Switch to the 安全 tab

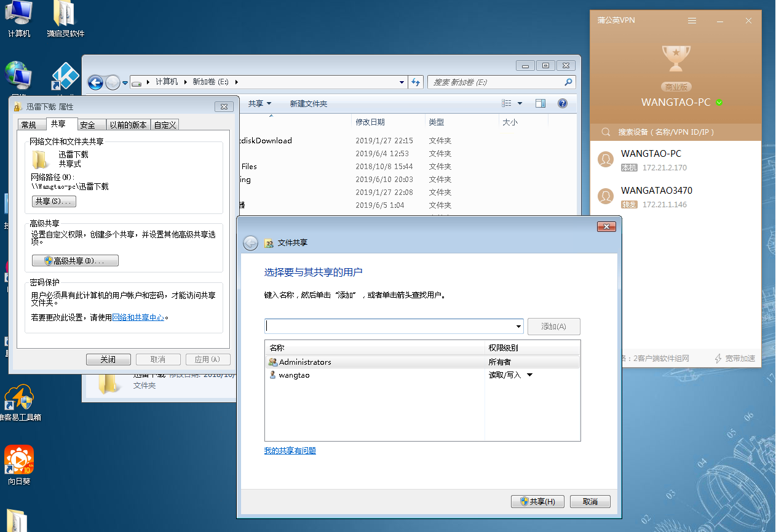88,125
